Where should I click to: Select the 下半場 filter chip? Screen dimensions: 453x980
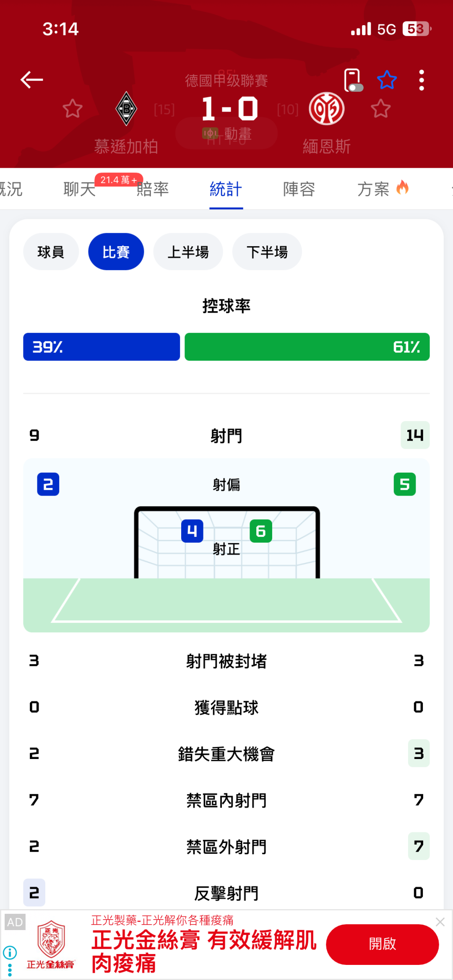(x=267, y=252)
